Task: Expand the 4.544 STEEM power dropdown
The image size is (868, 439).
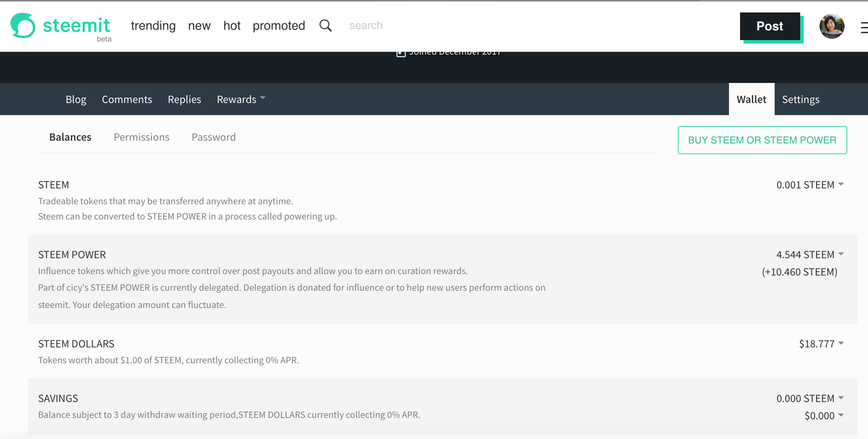Action: [810, 255]
